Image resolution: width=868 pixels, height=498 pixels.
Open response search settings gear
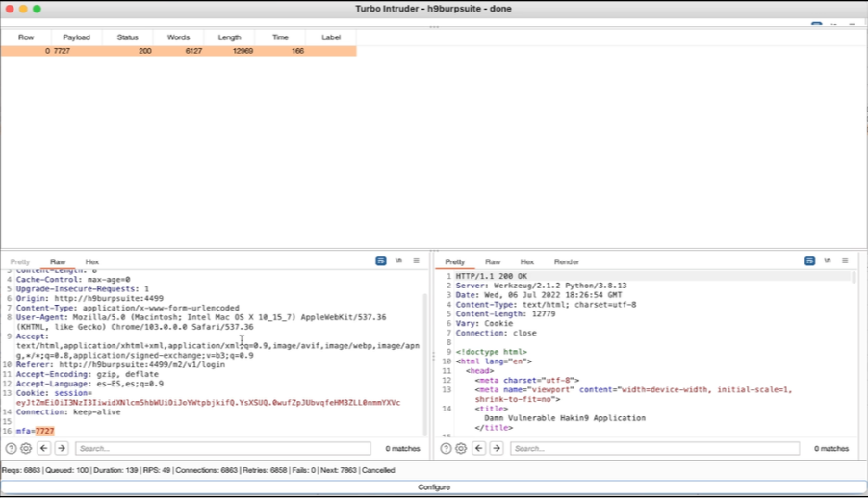[461, 448]
